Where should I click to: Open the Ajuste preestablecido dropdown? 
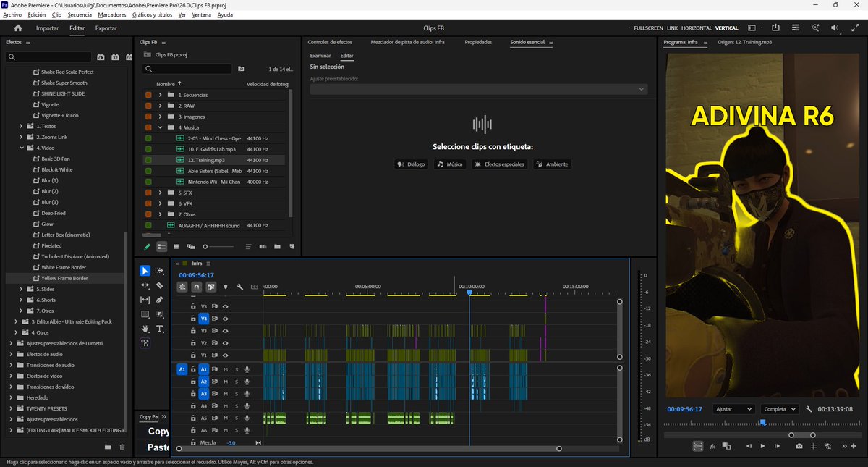(x=479, y=89)
